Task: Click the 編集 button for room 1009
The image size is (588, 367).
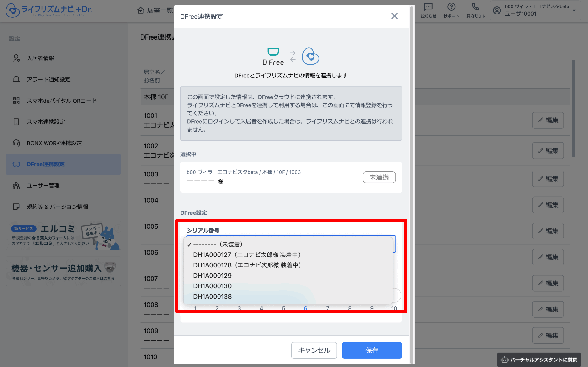Action: tap(548, 335)
